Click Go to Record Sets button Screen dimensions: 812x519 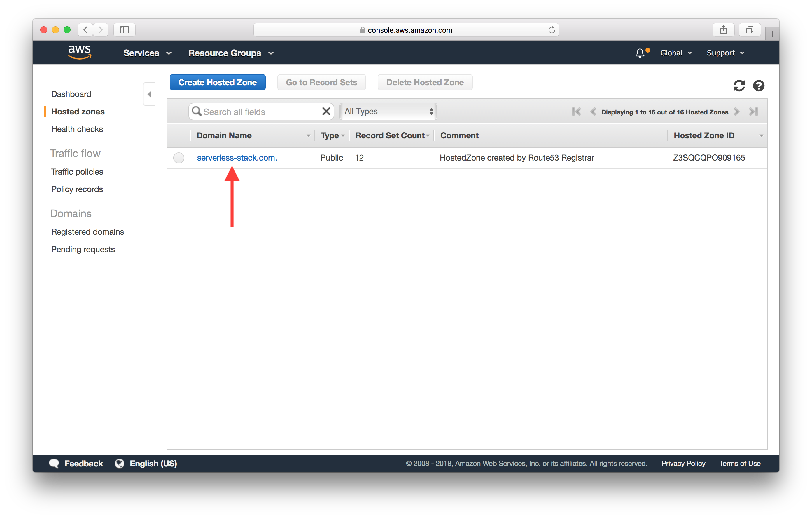click(x=321, y=82)
